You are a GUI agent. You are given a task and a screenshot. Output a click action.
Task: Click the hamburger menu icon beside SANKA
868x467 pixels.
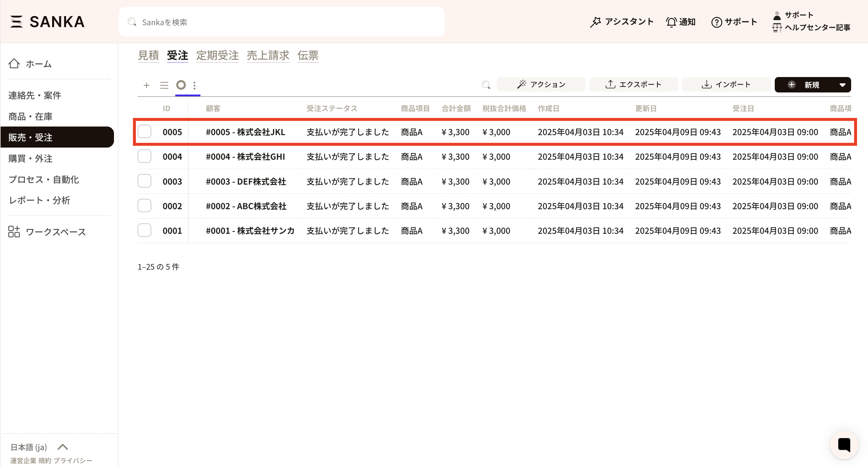point(16,22)
